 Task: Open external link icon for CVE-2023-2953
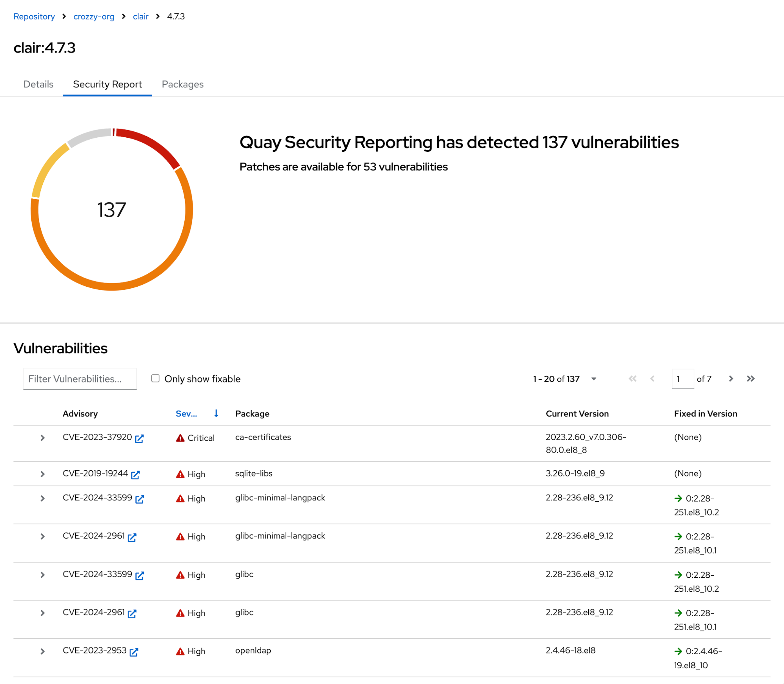(134, 652)
